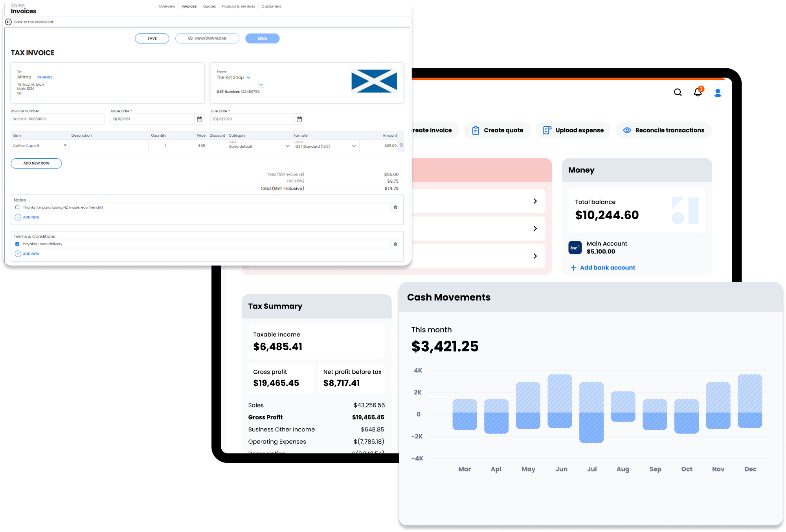The image size is (786, 532).
Task: Open the user profile icon
Action: pyautogui.click(x=718, y=92)
